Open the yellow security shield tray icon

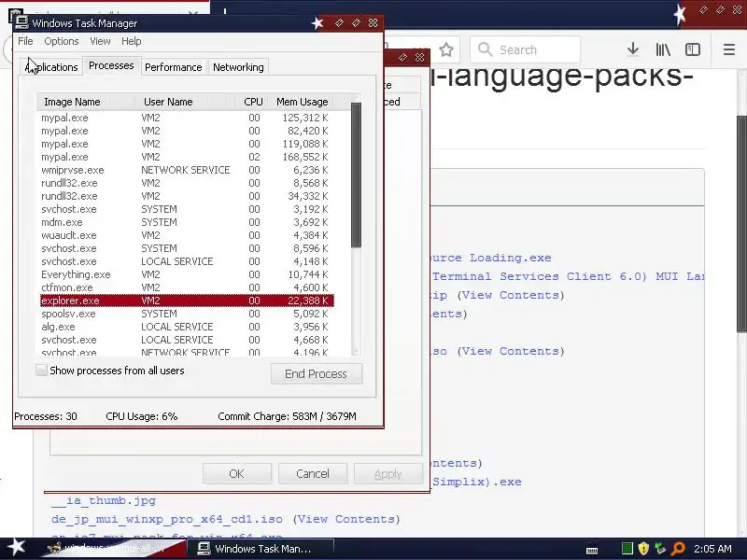pos(643,549)
